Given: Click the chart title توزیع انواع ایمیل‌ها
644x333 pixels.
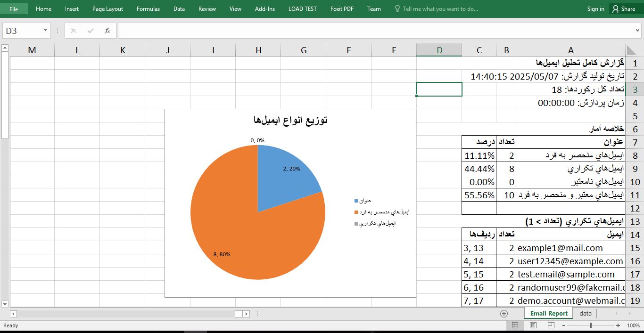Looking at the screenshot, I should pos(290,121).
